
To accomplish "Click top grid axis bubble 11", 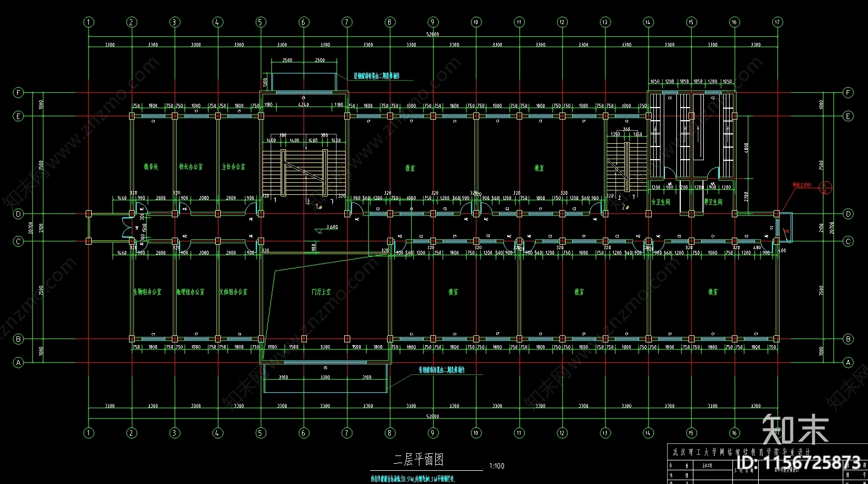I will point(519,22).
